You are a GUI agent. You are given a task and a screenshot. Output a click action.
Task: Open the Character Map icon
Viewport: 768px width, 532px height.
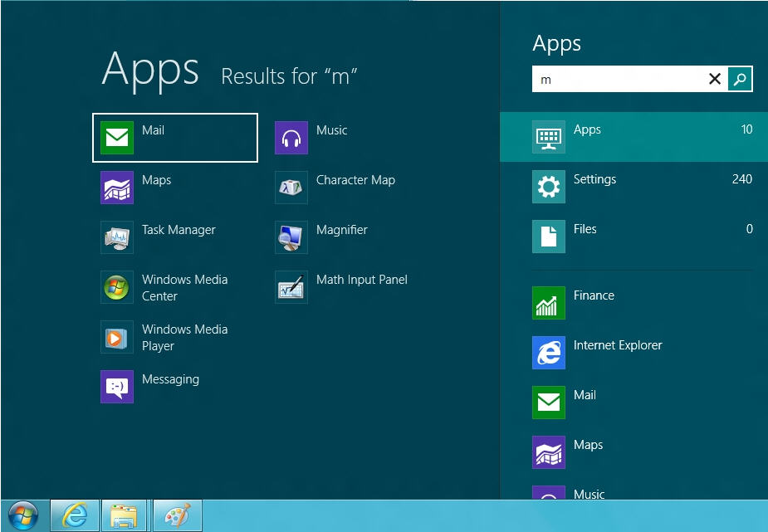pos(291,188)
